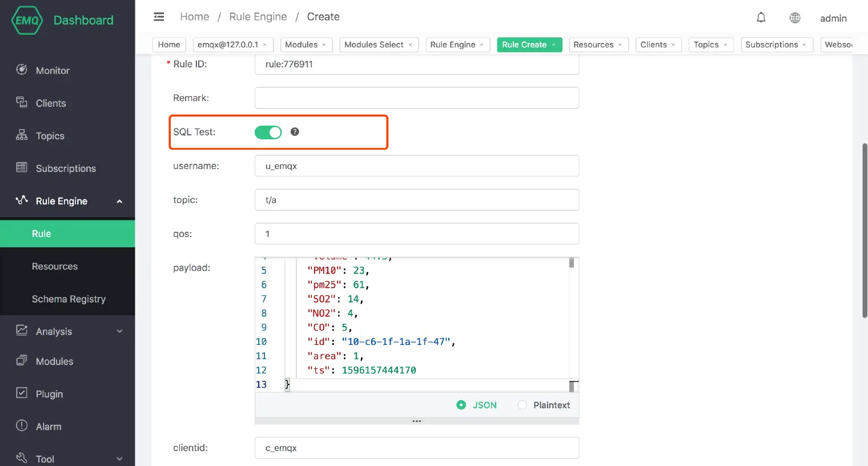This screenshot has height=466, width=868.
Task: Click the username input field
Action: [x=417, y=166]
